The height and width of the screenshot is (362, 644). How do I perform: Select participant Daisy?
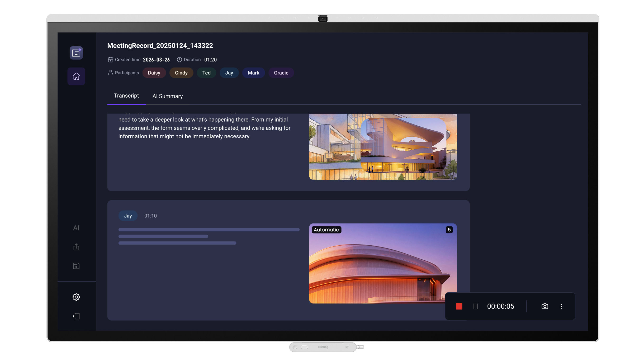click(154, 73)
